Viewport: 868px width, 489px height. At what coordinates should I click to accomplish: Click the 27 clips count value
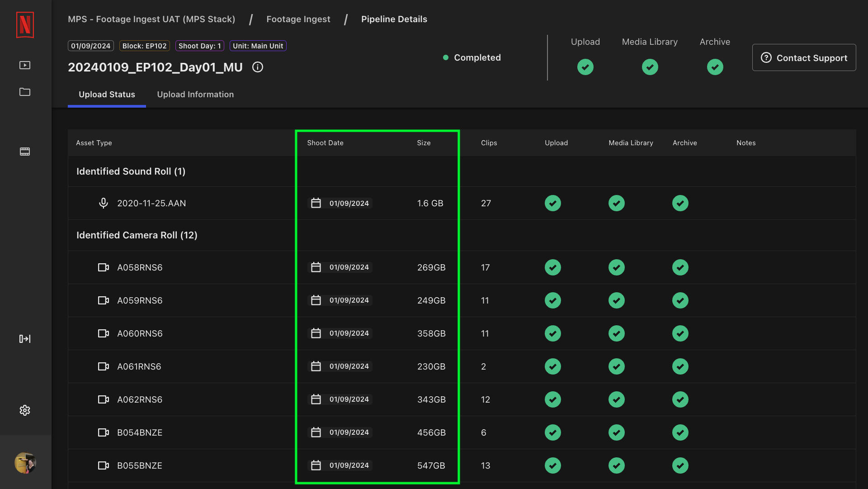tap(486, 203)
